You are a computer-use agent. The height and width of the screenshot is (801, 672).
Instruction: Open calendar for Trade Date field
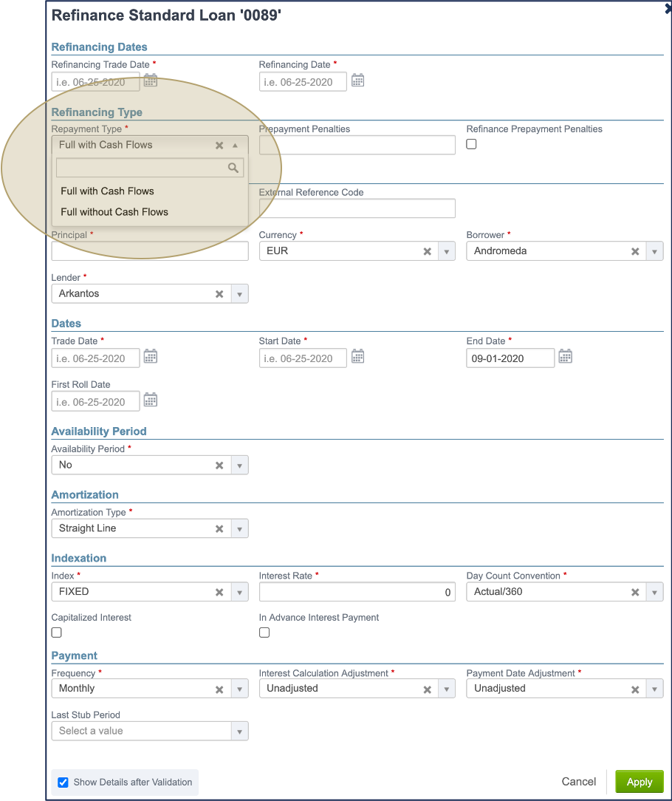[x=150, y=357]
